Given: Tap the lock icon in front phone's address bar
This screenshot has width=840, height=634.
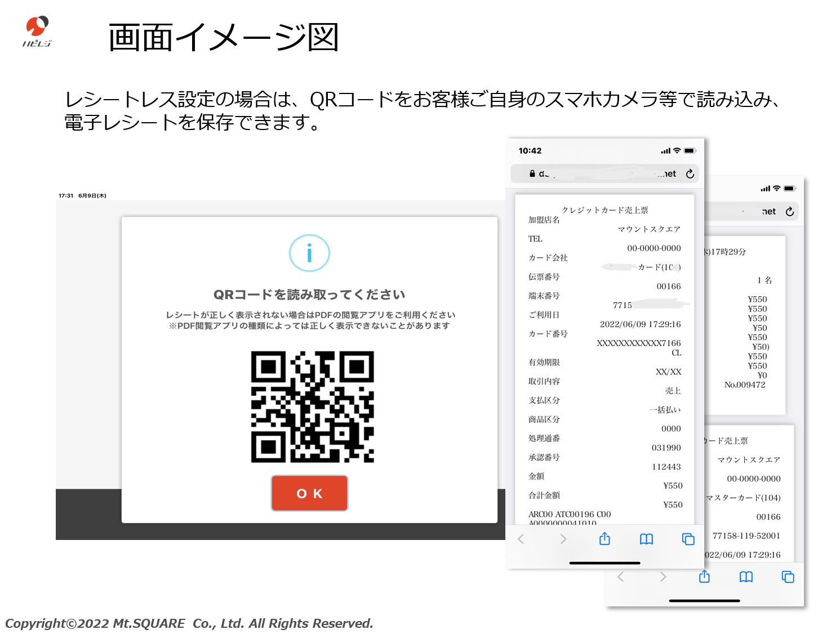Looking at the screenshot, I should 532,173.
